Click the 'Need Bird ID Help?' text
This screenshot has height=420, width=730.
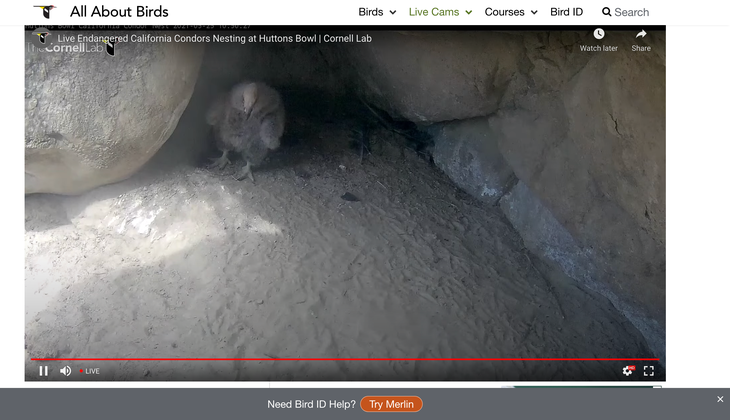[311, 404]
